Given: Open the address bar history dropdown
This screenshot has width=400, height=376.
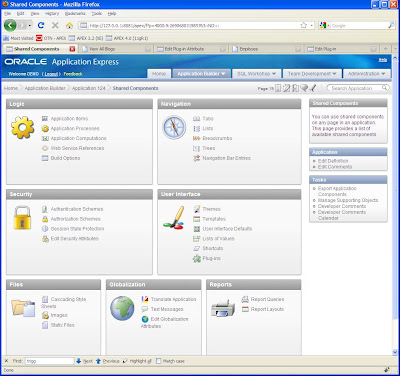Looking at the screenshot, I should 312,26.
